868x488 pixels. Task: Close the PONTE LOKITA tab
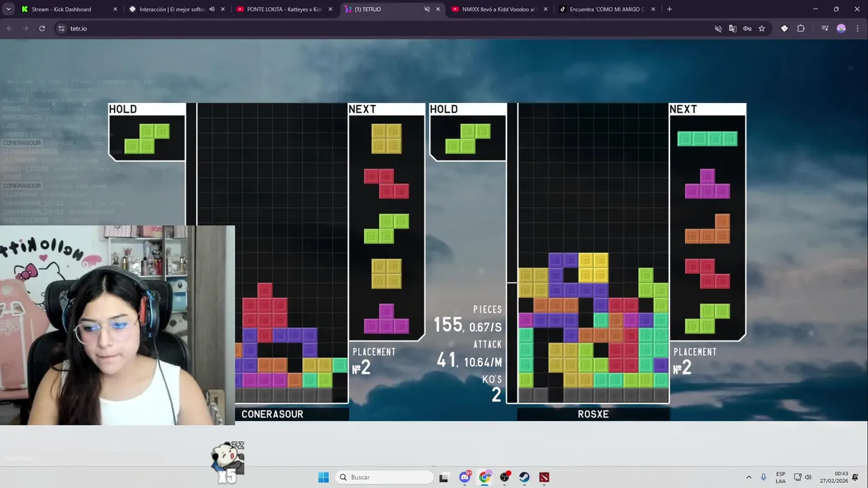tap(330, 9)
